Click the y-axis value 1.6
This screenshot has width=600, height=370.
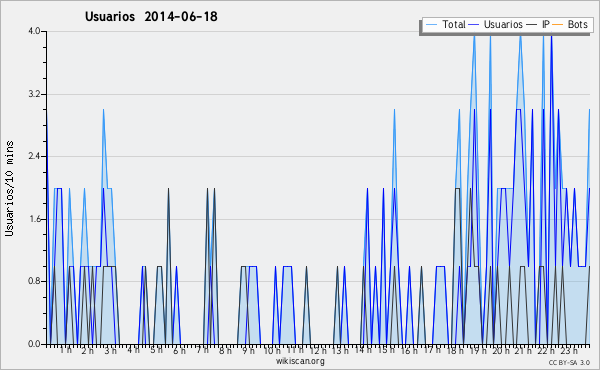(34, 219)
